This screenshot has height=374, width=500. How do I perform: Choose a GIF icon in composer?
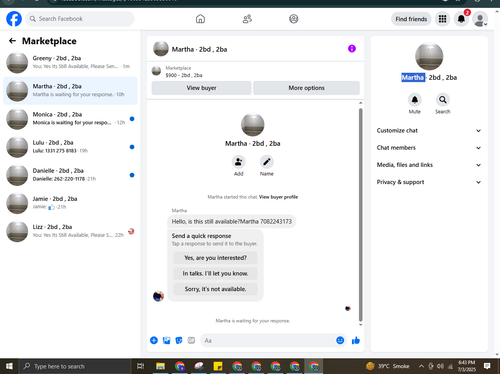click(x=191, y=340)
